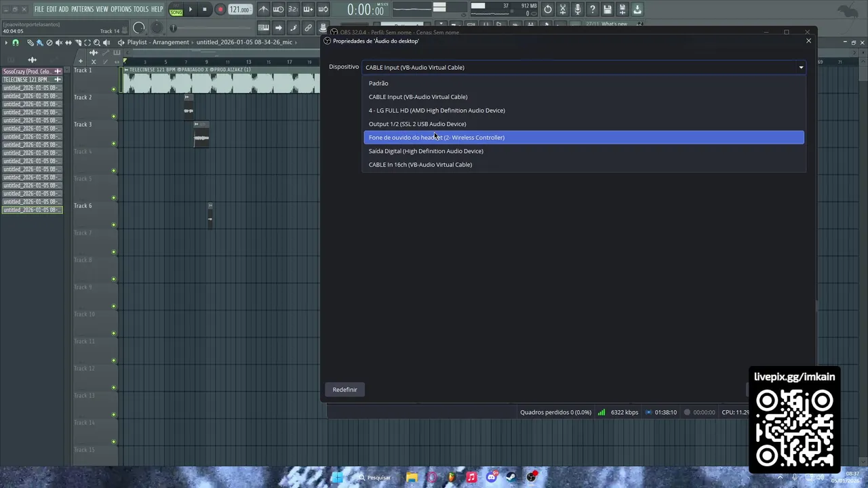Select the playlist draw pencil tool
This screenshot has width=868, height=488.
pyautogui.click(x=31, y=43)
